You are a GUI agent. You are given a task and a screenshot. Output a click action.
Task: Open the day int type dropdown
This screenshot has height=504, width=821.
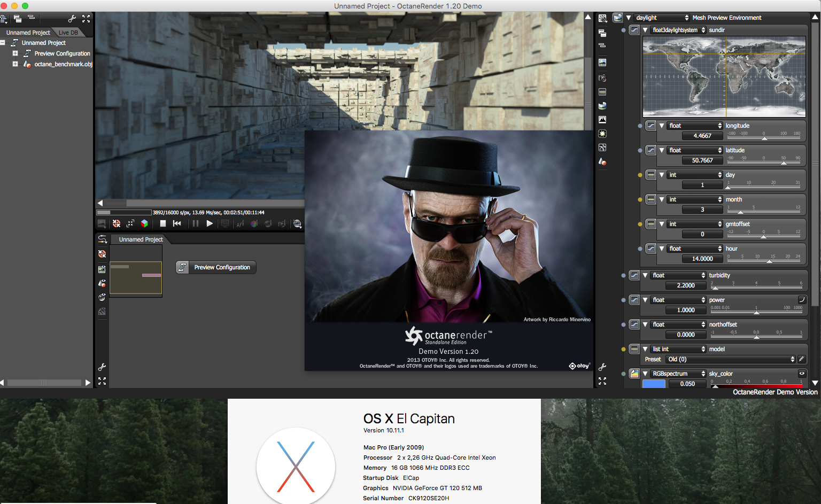pos(695,175)
